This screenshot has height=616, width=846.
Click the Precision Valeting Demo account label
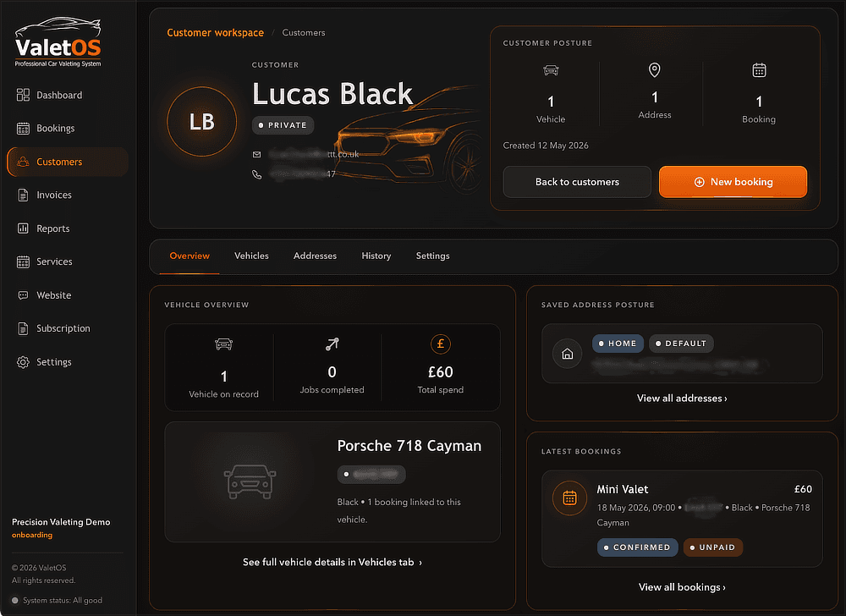61,522
